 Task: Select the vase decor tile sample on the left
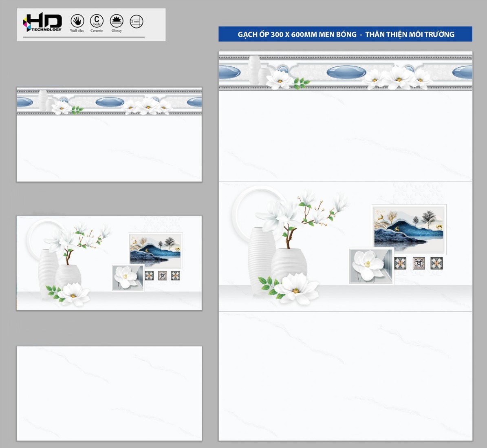point(109,263)
